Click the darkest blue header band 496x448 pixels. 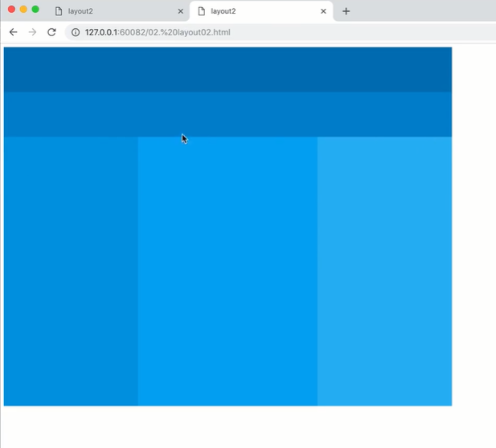pyautogui.click(x=228, y=70)
